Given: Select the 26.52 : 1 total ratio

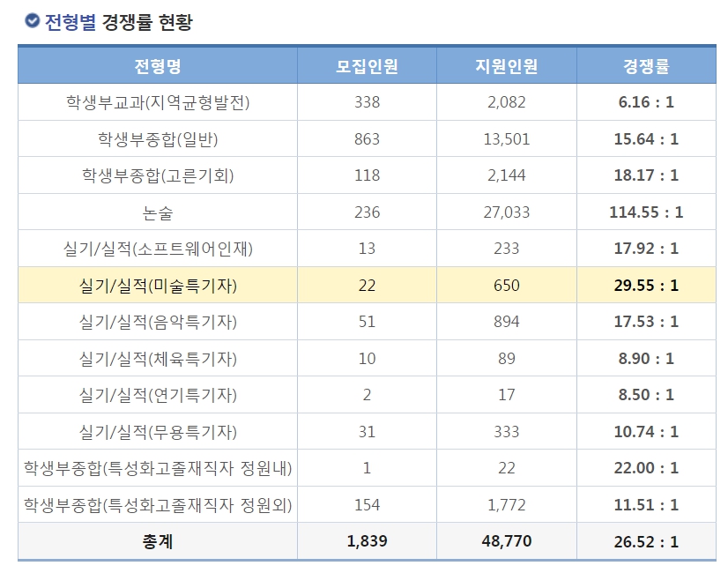Looking at the screenshot, I should 646,541.
